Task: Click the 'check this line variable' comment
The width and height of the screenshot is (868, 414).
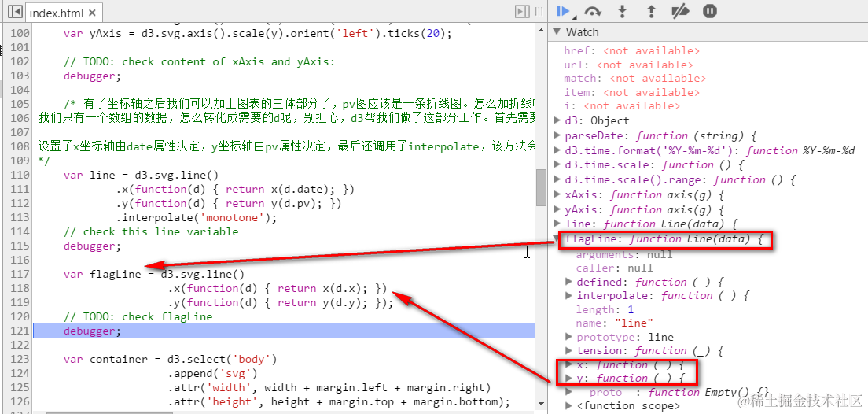Action: click(x=151, y=231)
